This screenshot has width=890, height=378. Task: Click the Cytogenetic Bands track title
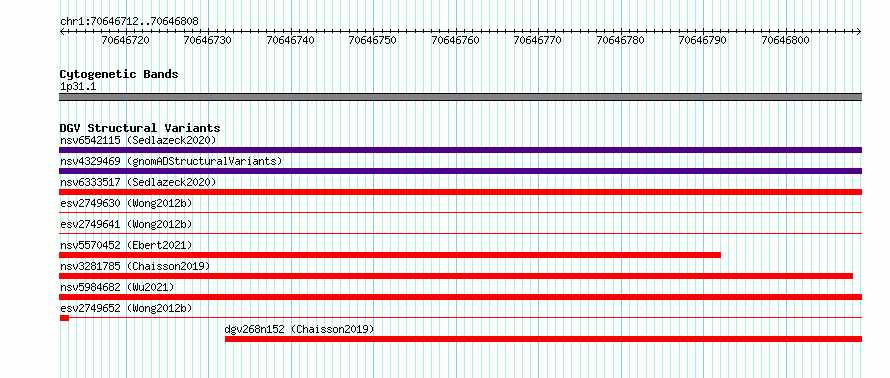tap(119, 74)
